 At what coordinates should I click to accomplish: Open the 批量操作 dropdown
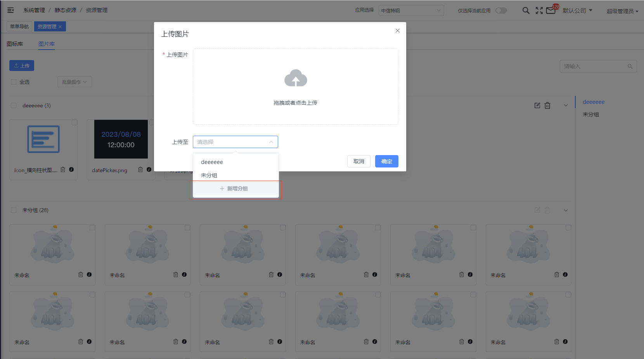74,82
